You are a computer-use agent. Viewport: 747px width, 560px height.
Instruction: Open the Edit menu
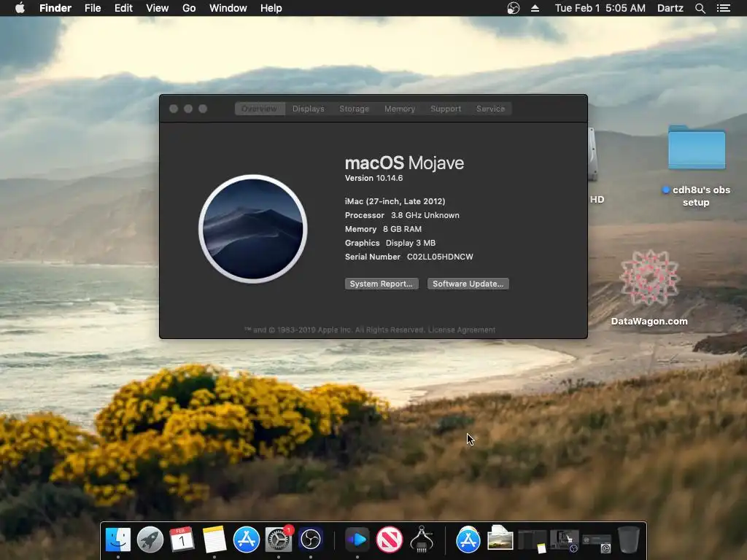pyautogui.click(x=123, y=8)
